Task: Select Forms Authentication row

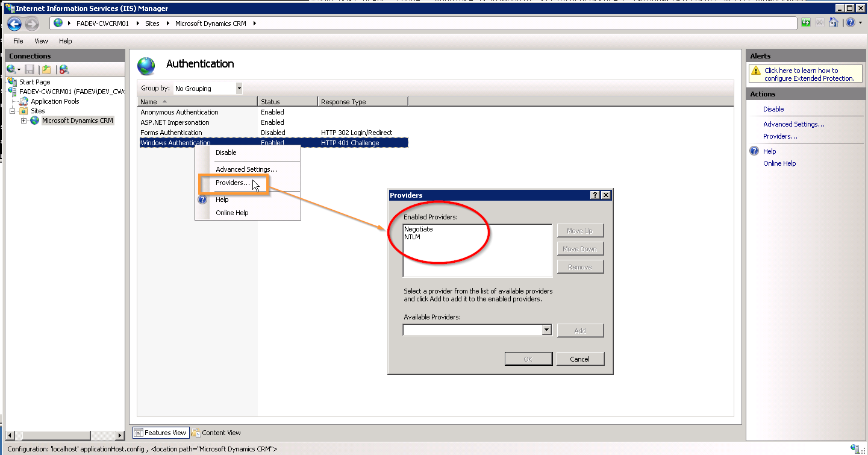Action: coord(273,133)
